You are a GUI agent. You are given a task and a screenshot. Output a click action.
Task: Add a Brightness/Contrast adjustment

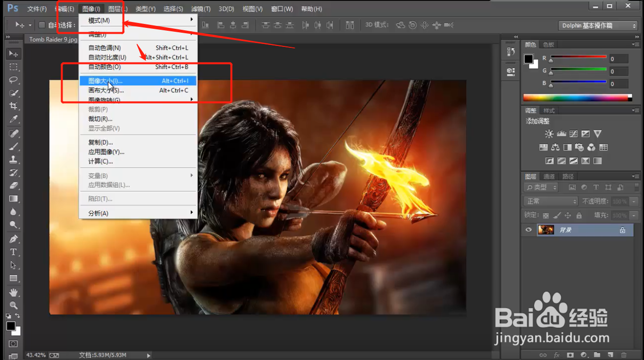[549, 134]
